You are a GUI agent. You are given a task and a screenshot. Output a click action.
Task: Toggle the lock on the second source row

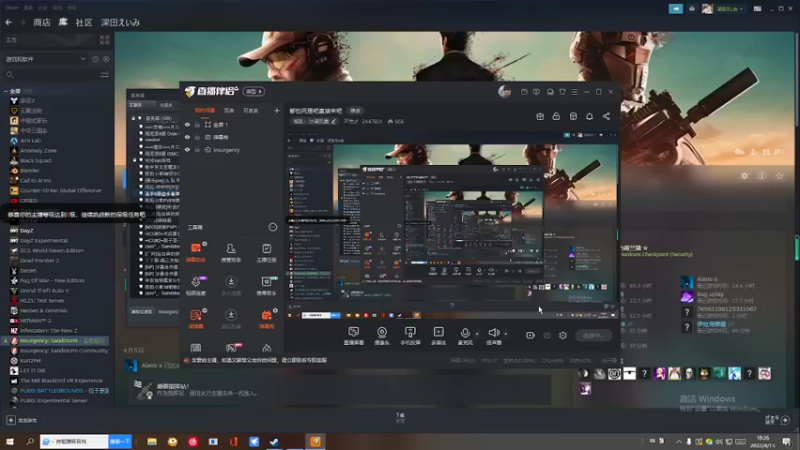click(197, 137)
